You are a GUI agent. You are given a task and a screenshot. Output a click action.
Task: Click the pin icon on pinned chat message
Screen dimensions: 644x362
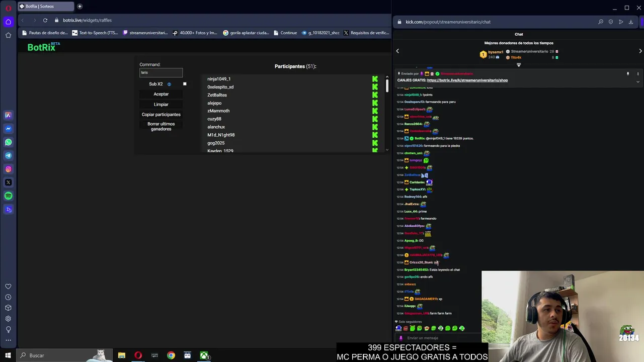pyautogui.click(x=628, y=74)
